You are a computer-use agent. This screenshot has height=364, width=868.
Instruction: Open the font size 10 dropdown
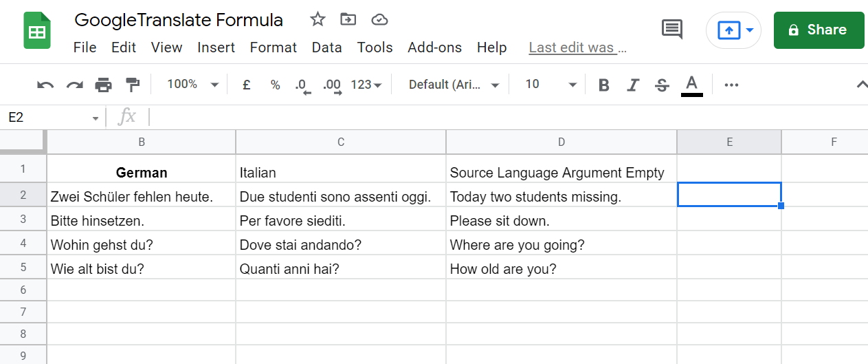coord(550,85)
